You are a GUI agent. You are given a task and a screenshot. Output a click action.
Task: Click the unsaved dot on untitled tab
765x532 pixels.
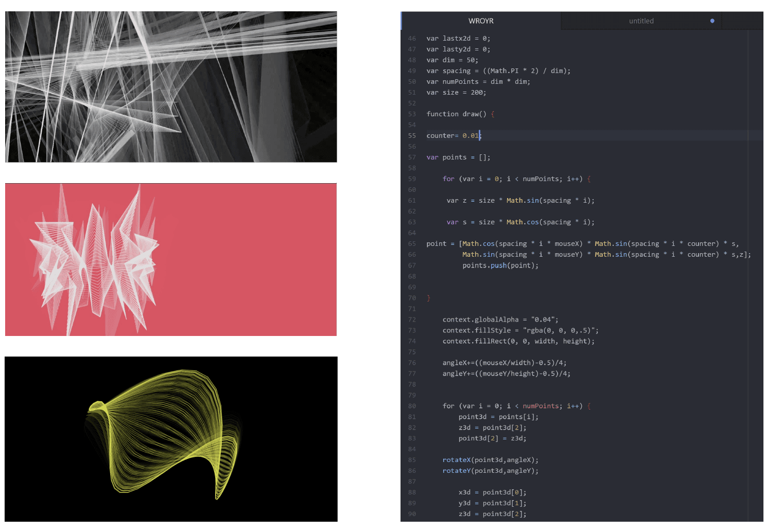[x=712, y=21]
